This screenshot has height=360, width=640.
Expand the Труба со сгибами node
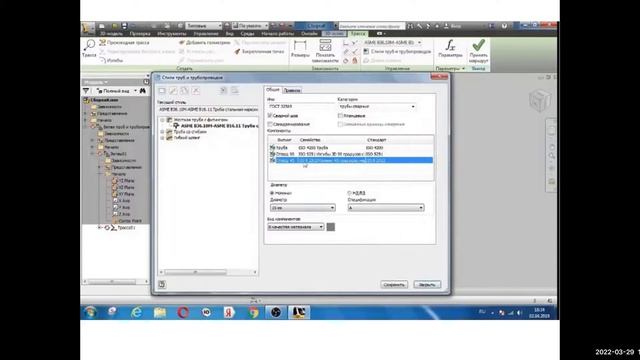pos(162,132)
